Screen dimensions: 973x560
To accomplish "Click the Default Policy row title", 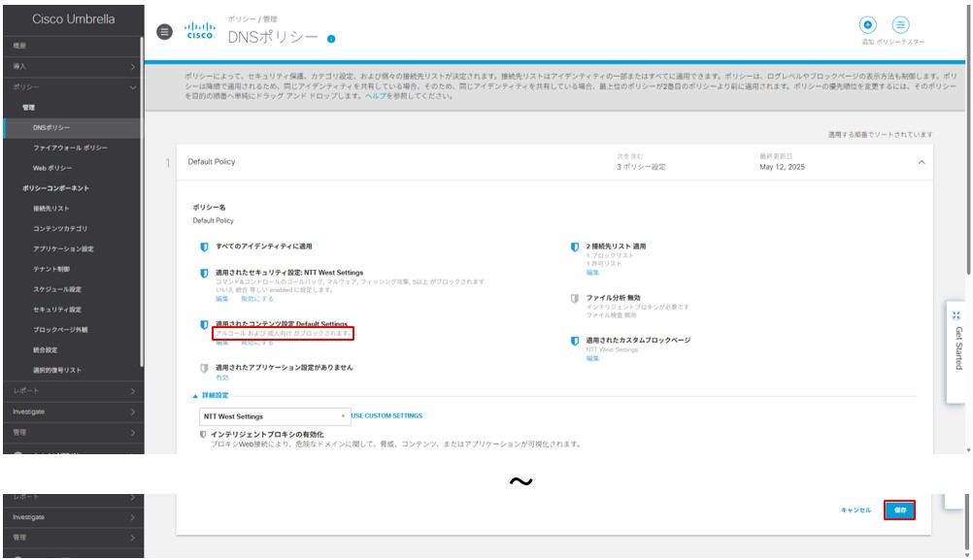I will [x=212, y=162].
